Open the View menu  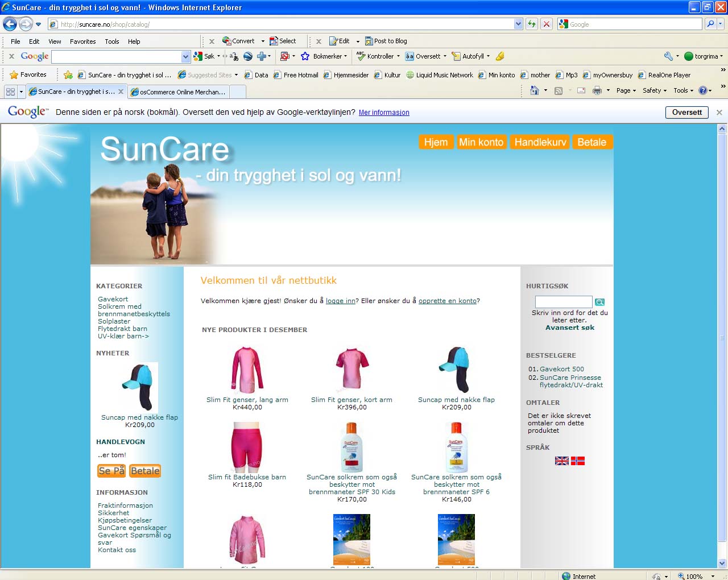(55, 42)
